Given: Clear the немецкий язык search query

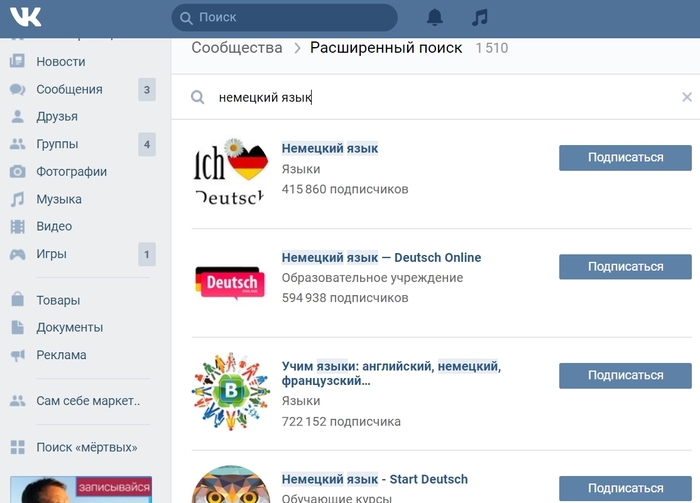Looking at the screenshot, I should (687, 97).
